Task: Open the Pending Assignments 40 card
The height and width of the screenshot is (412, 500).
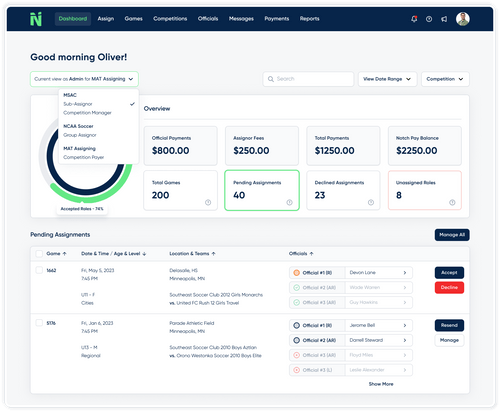Action: (x=262, y=190)
